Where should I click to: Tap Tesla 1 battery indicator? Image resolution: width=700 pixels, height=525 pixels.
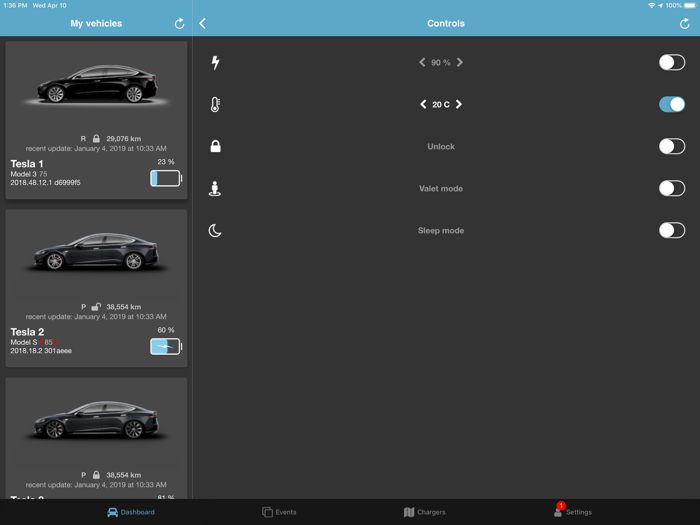(x=166, y=178)
